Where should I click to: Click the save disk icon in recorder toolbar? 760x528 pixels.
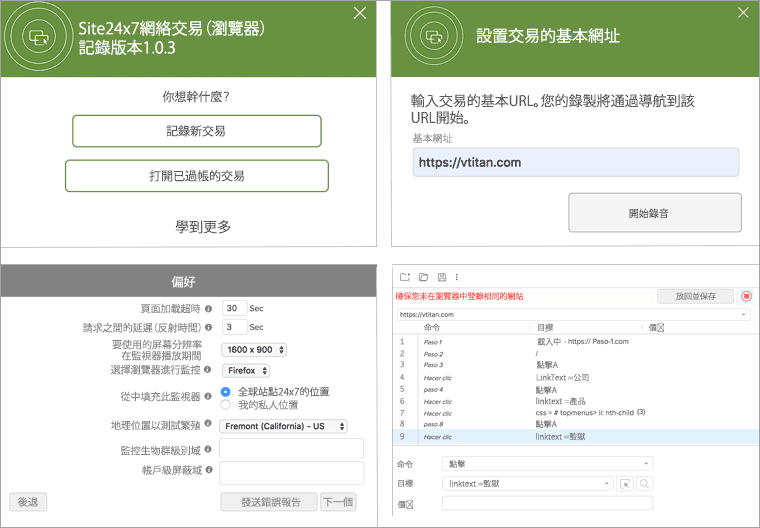click(442, 277)
